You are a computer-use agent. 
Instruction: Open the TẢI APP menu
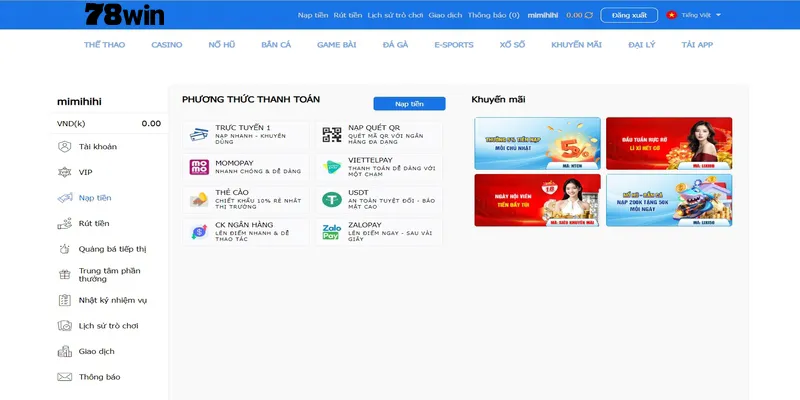point(697,45)
